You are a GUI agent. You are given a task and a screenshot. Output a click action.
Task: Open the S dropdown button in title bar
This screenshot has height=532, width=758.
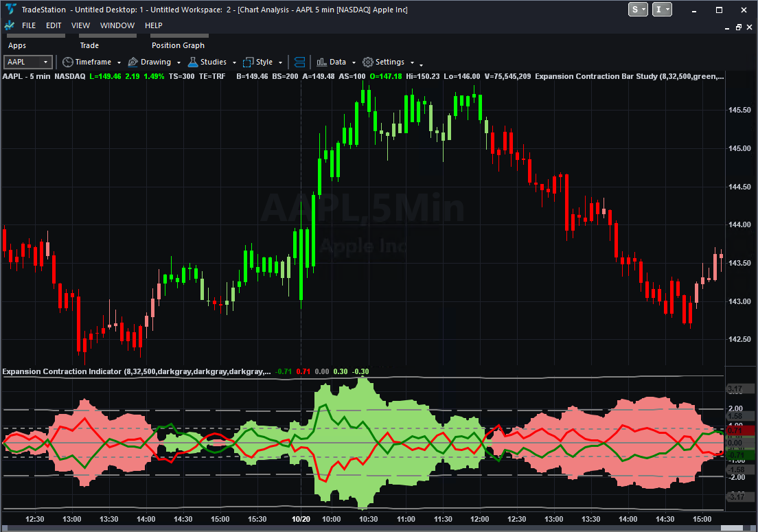[638, 9]
